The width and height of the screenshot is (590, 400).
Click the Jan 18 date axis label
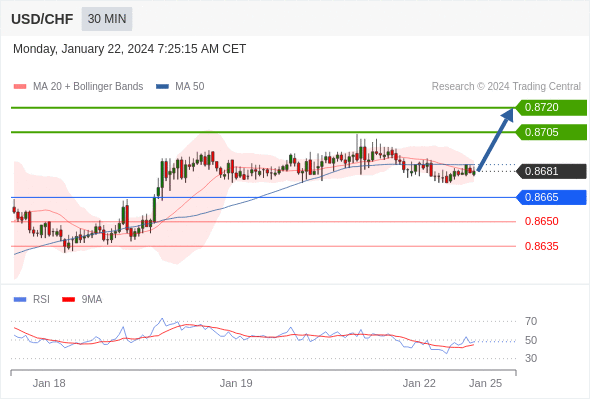(x=49, y=383)
